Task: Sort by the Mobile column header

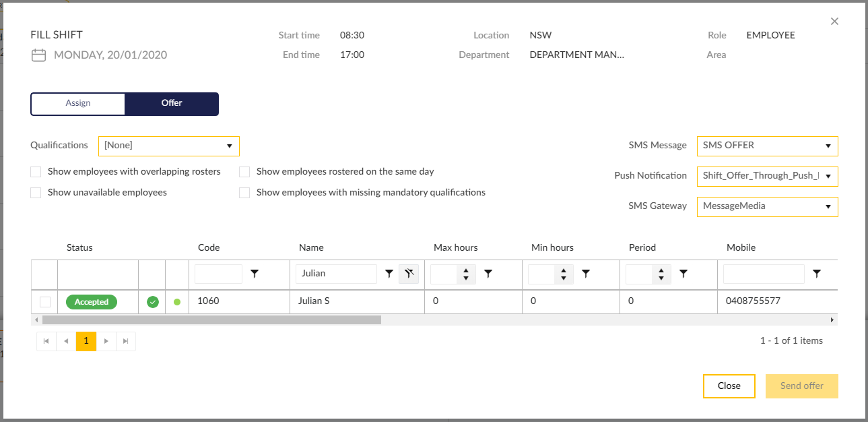Action: 741,247
